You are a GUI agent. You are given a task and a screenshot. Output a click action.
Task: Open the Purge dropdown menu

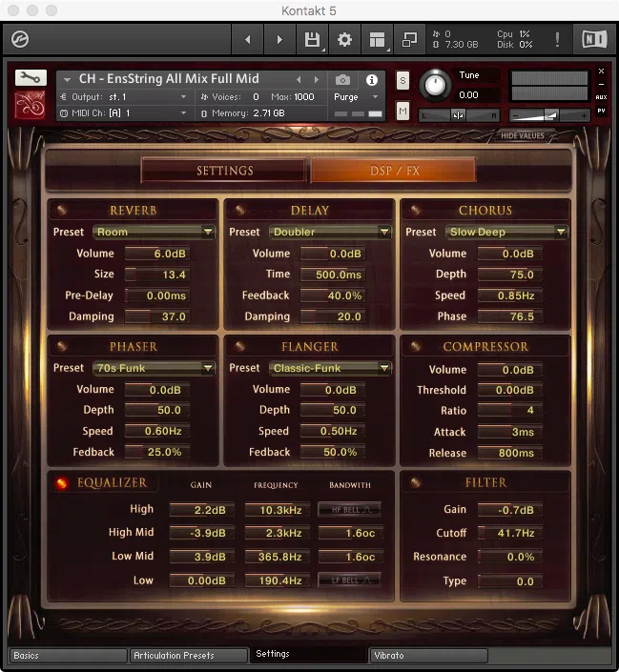(x=356, y=97)
